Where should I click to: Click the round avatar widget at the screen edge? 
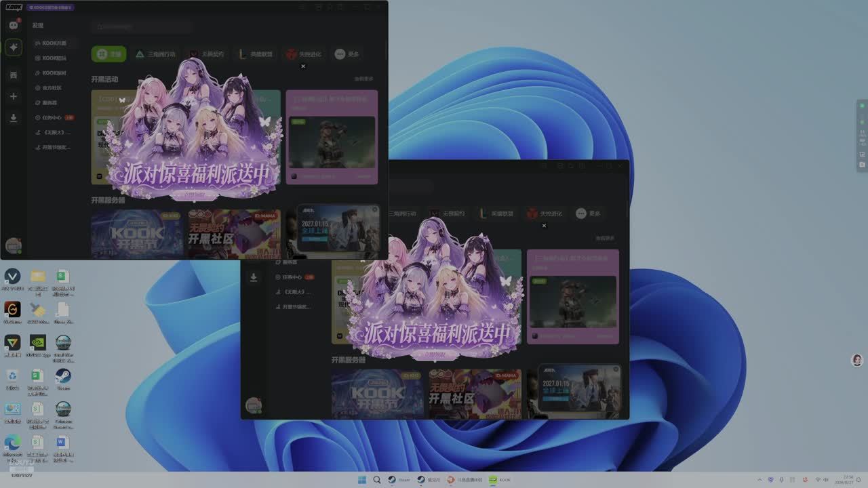pos(857,360)
